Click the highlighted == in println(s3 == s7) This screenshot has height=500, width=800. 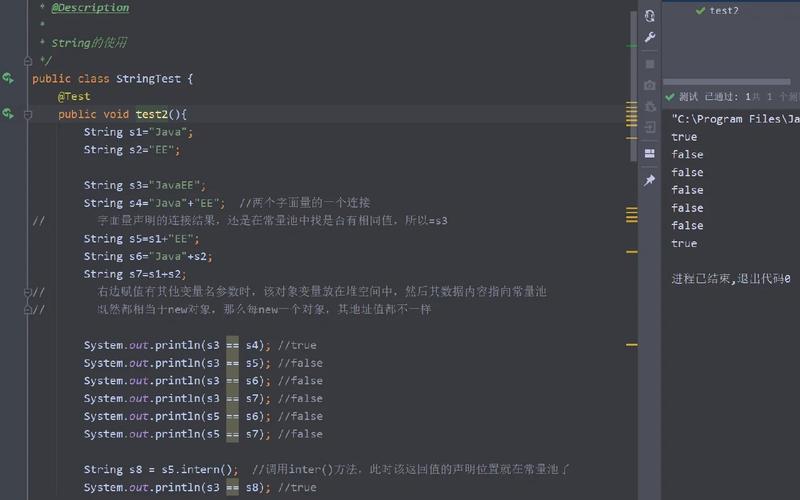(x=232, y=398)
